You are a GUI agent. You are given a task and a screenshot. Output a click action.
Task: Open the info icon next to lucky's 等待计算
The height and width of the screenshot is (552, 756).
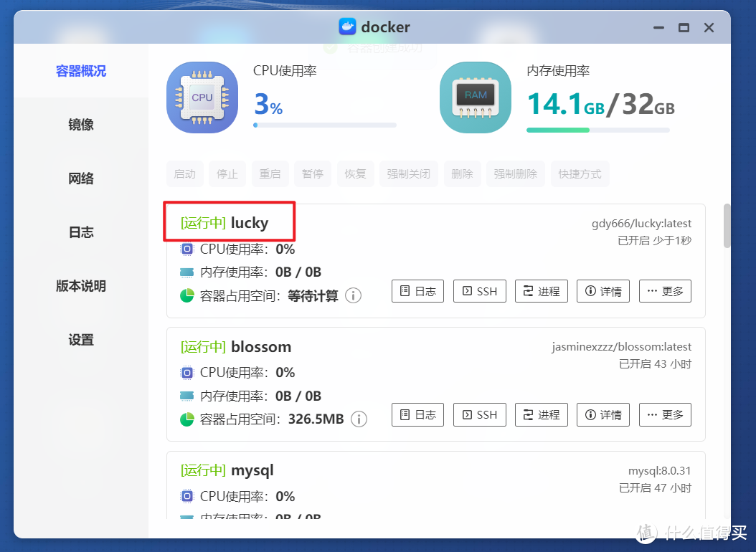[353, 295]
